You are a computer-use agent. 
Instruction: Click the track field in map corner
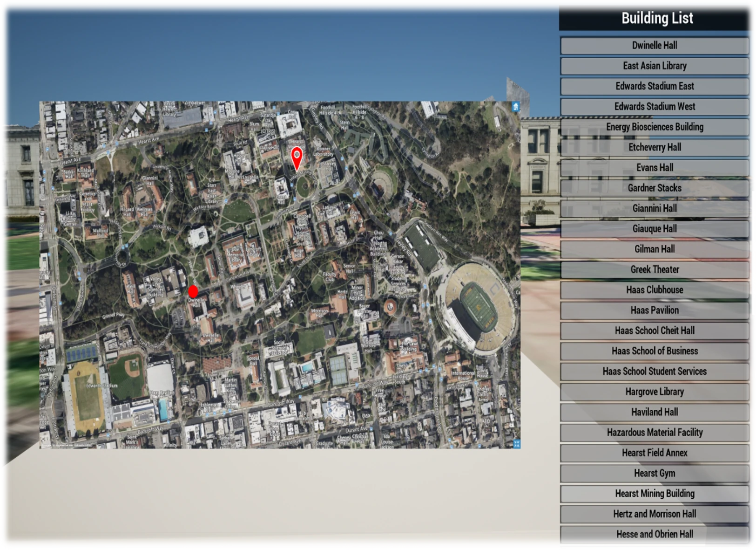(88, 397)
